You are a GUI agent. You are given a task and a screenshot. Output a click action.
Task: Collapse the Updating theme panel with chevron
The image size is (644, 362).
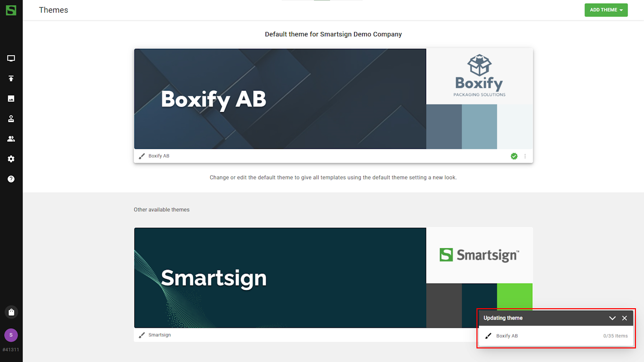tap(612, 318)
